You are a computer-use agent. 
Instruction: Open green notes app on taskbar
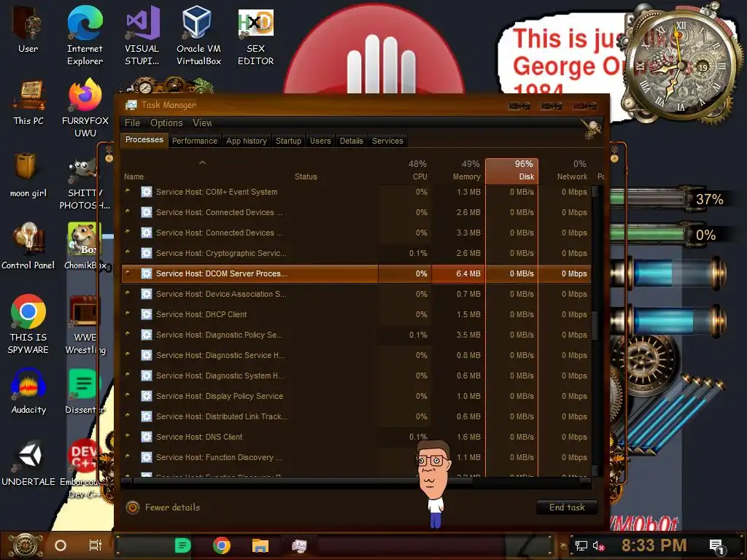[x=182, y=545]
